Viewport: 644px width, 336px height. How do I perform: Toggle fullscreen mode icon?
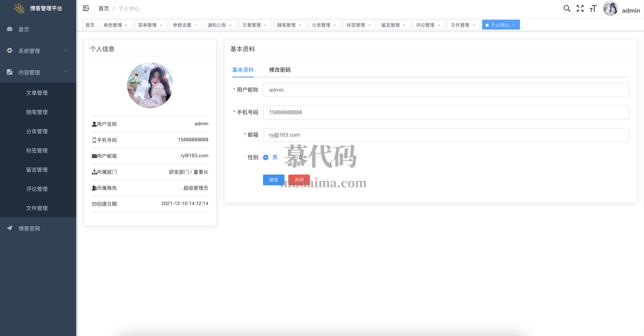[x=580, y=8]
